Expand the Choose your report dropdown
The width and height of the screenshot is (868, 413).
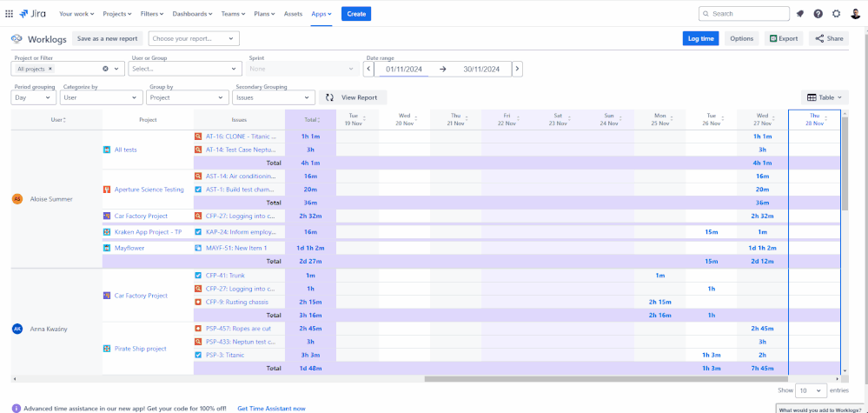pyautogui.click(x=194, y=39)
